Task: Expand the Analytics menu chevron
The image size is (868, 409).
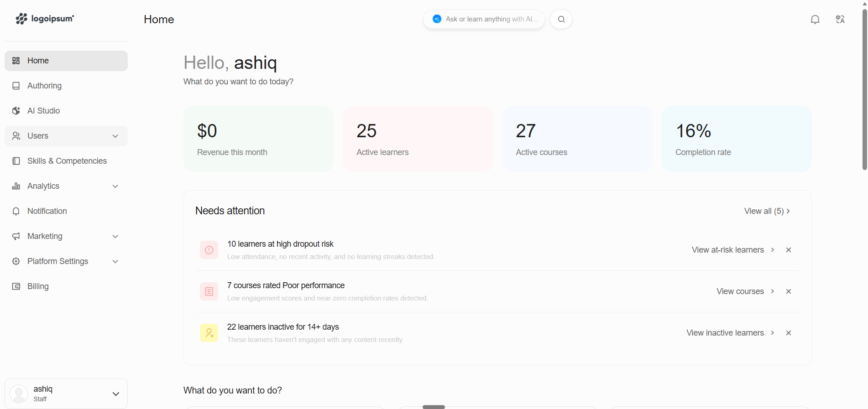Action: click(115, 186)
